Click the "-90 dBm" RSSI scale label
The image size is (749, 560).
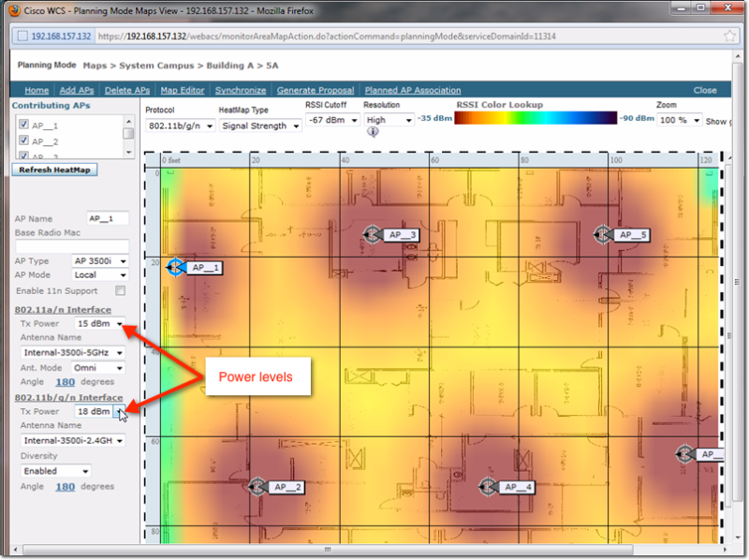point(637,118)
